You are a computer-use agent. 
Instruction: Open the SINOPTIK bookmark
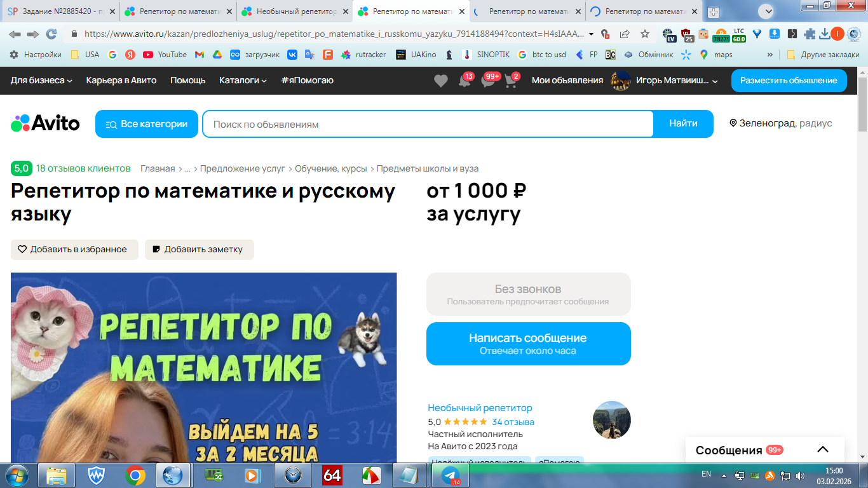click(487, 55)
